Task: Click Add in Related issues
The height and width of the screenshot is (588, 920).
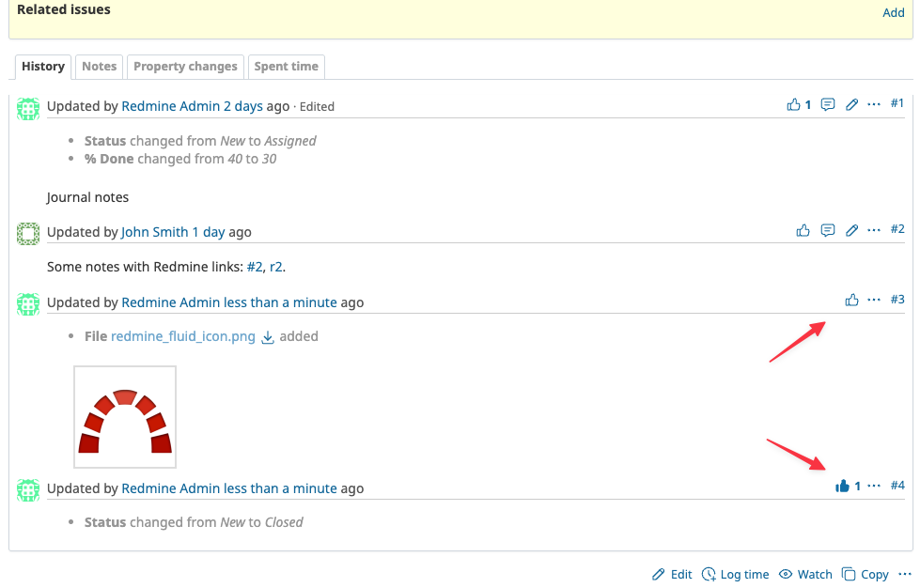Action: pos(893,13)
